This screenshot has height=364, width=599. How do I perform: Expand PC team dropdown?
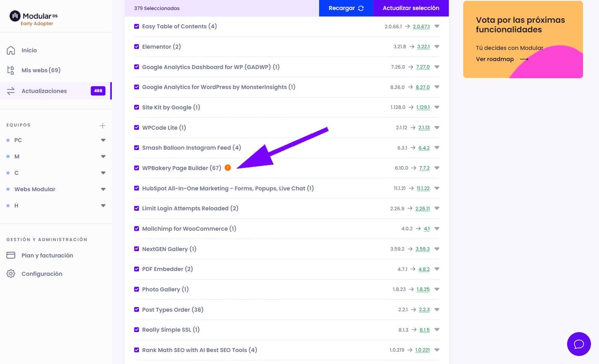(103, 140)
